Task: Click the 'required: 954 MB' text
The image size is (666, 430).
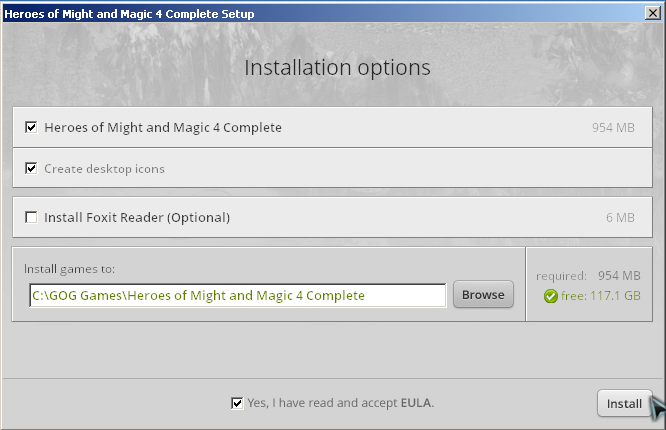Action: tap(588, 276)
